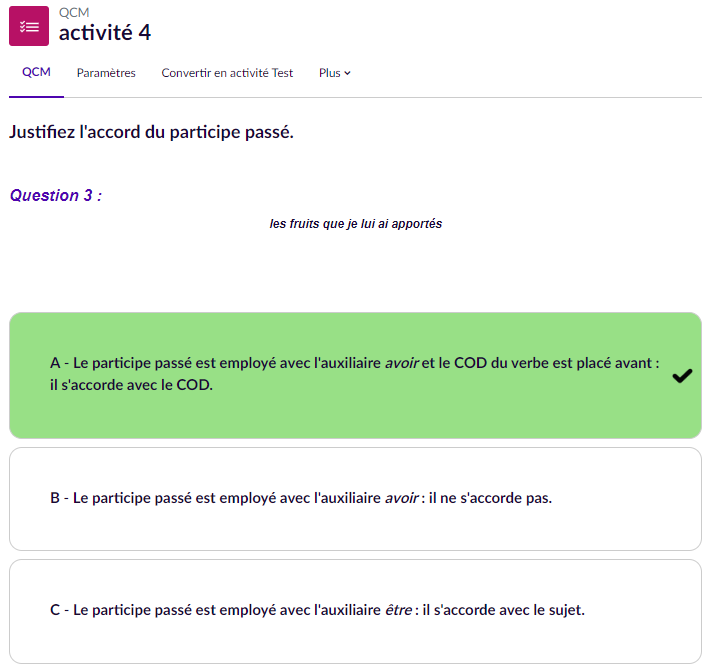The width and height of the screenshot is (711, 671).
Task: Click the italic word "avoir" in answer B
Action: (401, 498)
